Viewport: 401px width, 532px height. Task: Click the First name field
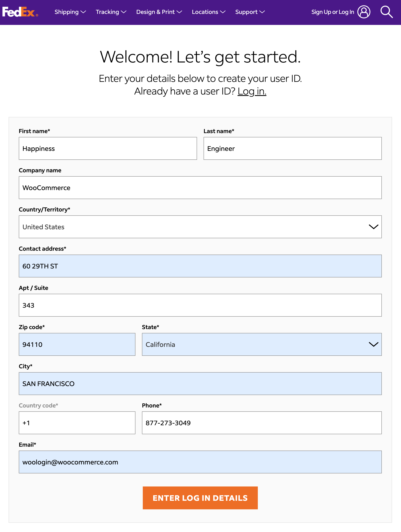click(108, 148)
